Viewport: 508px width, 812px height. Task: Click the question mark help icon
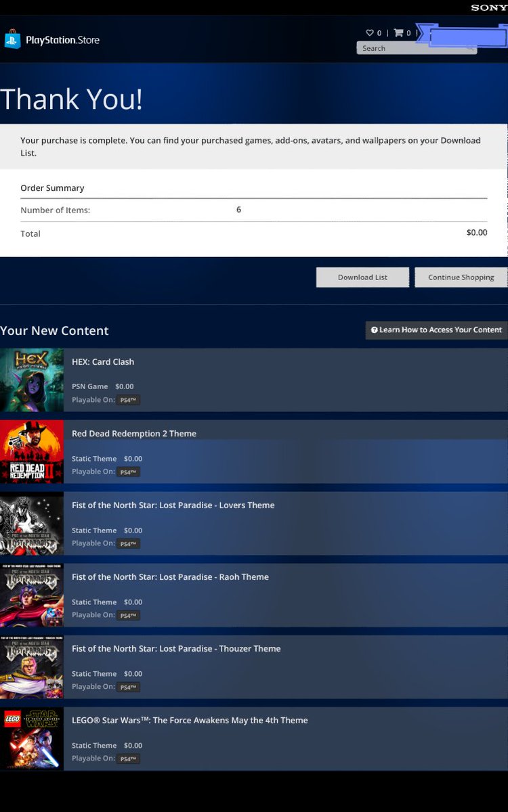tap(374, 330)
